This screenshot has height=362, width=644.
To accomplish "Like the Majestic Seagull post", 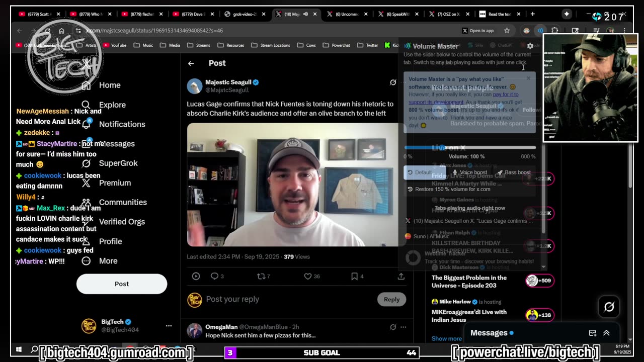I will pyautogui.click(x=312, y=276).
